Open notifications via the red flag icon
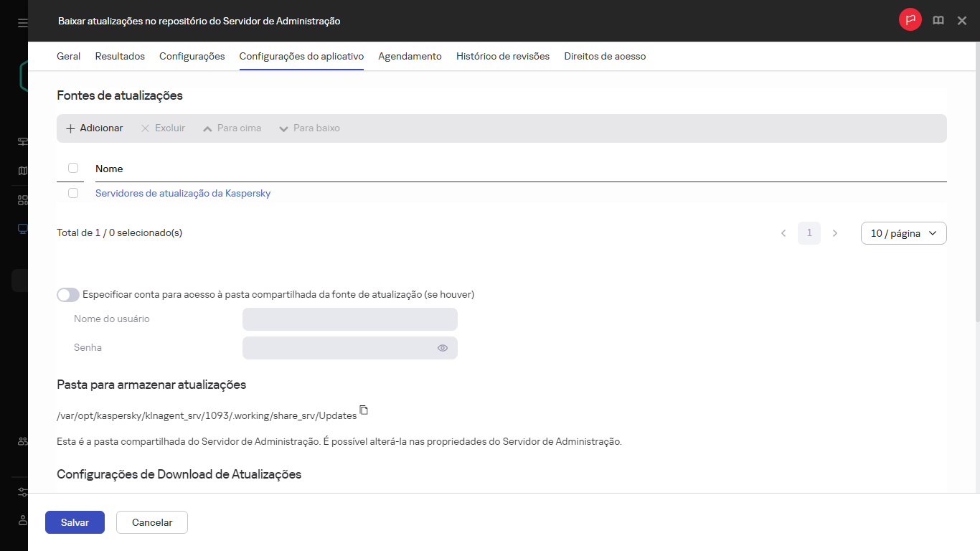The width and height of the screenshot is (980, 551). click(910, 20)
